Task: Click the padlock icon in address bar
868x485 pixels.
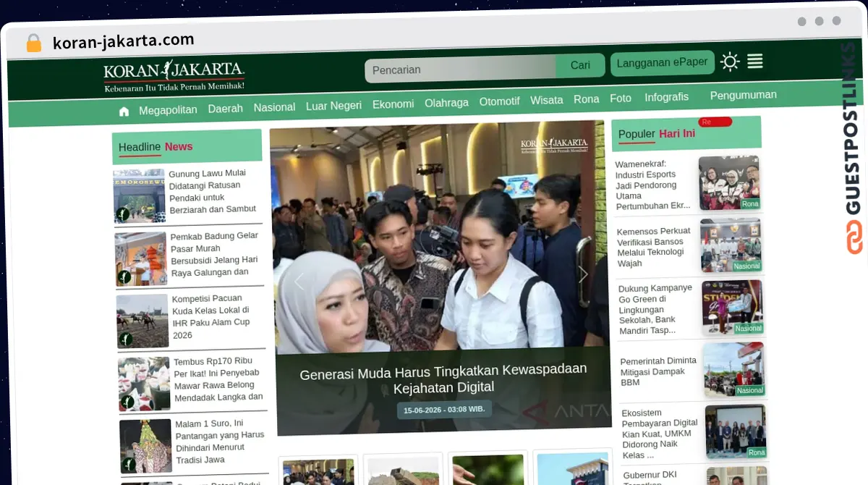Action: point(34,43)
